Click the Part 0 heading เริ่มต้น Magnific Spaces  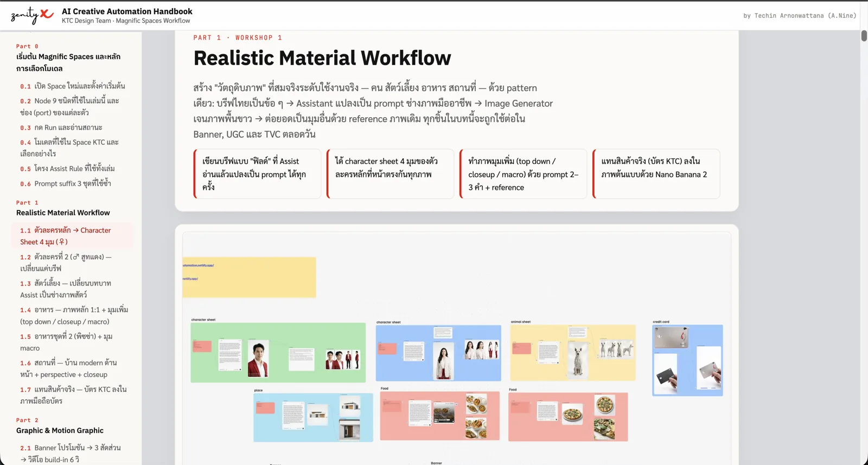point(68,62)
